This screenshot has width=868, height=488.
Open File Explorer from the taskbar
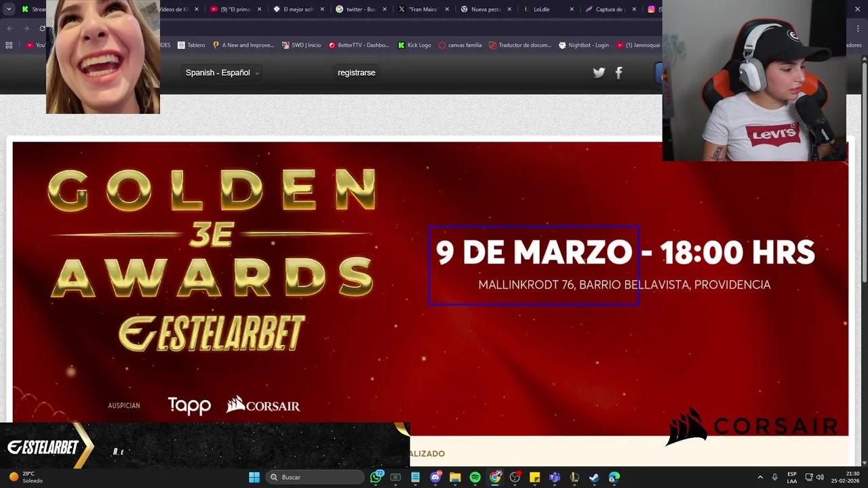click(455, 477)
